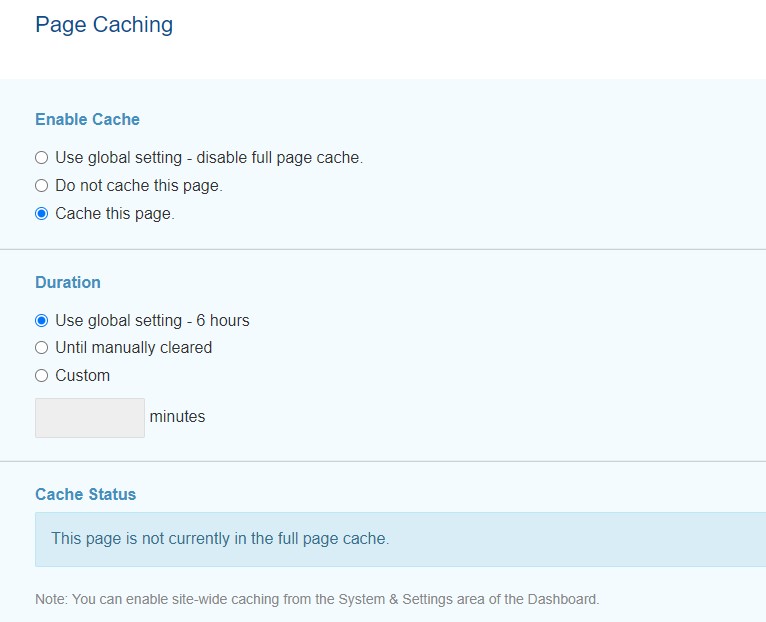
Task: Click the 'Page Caching' title
Action: click(104, 24)
